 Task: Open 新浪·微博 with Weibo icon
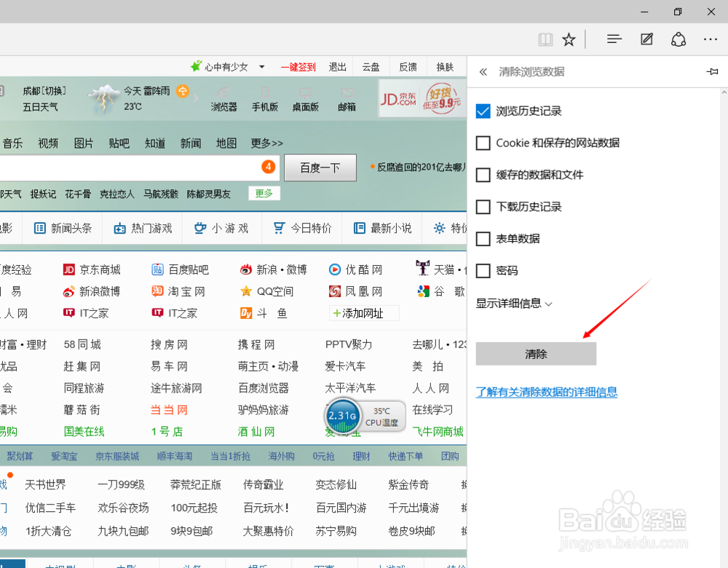[274, 269]
